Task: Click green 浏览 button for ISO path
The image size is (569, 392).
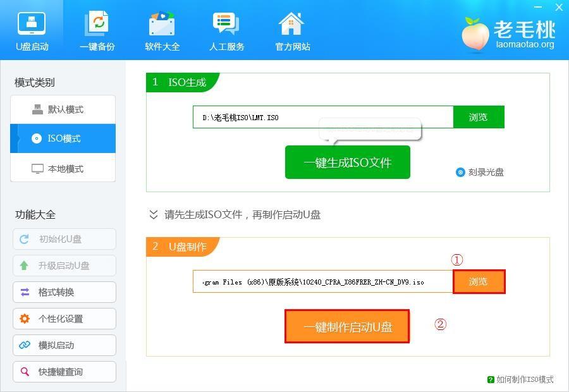Action: [x=479, y=117]
